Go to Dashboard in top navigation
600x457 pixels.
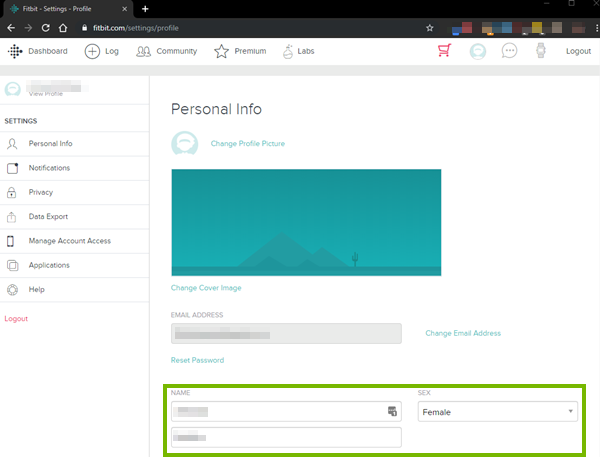tap(48, 51)
